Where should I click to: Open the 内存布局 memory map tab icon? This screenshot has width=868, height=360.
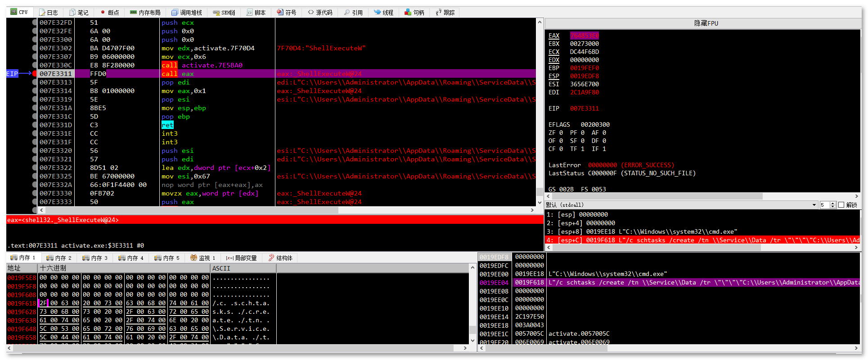133,13
